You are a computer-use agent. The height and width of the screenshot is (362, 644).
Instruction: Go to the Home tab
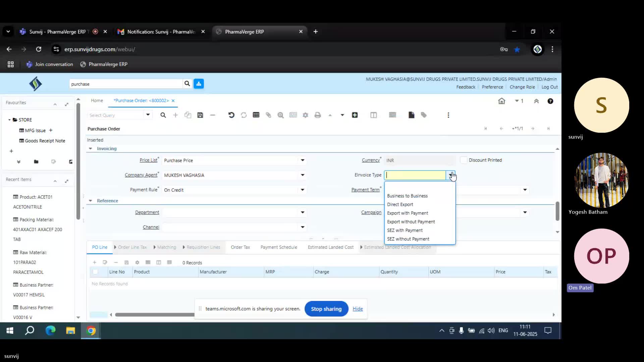tap(97, 101)
